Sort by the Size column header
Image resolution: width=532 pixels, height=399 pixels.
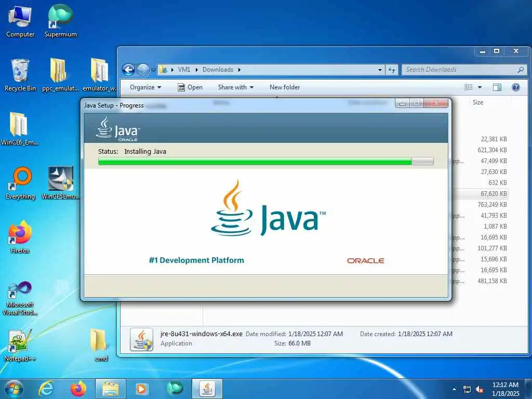point(478,102)
